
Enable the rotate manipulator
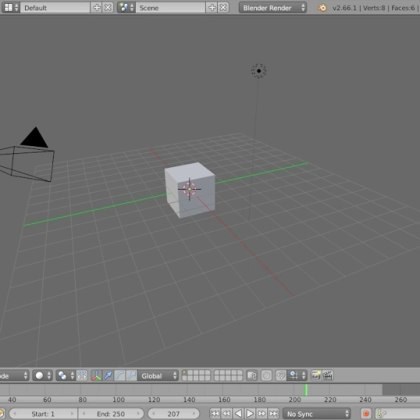(x=120, y=376)
